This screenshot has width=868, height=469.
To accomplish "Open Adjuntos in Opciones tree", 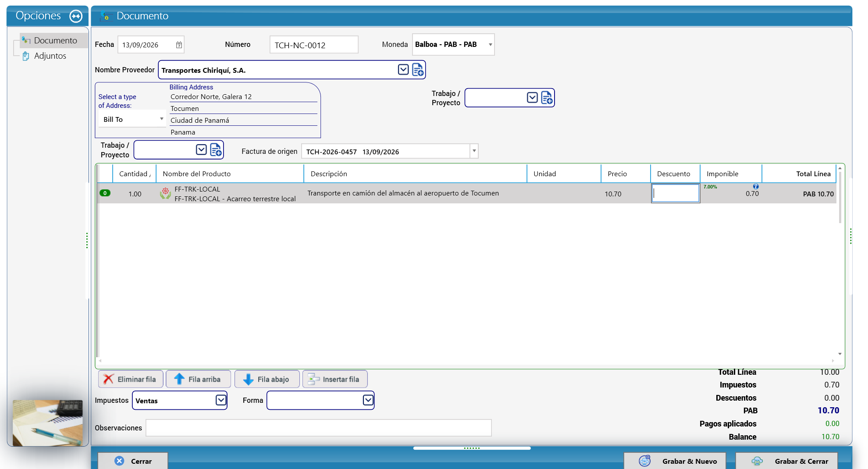I will (50, 56).
